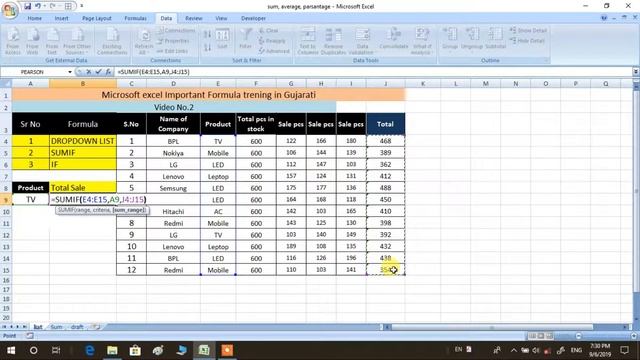This screenshot has width=640, height=360.
Task: Click Text to Columns
Action: (308, 41)
